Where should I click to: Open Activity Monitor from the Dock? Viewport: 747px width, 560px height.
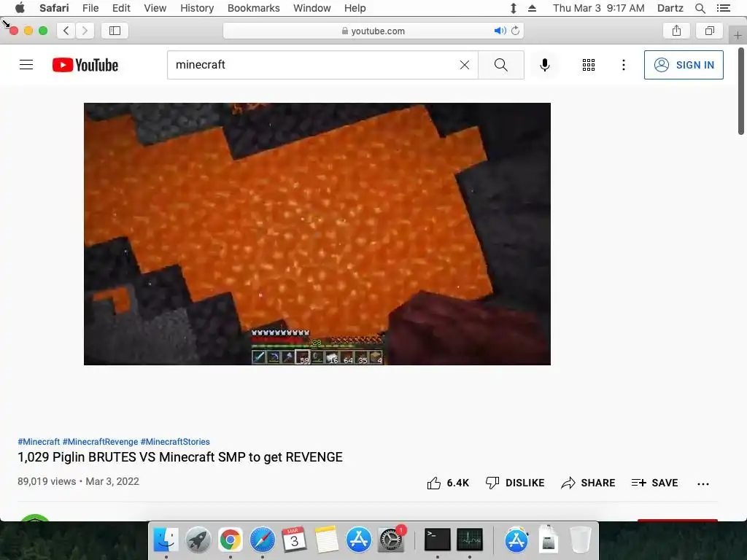tap(470, 540)
